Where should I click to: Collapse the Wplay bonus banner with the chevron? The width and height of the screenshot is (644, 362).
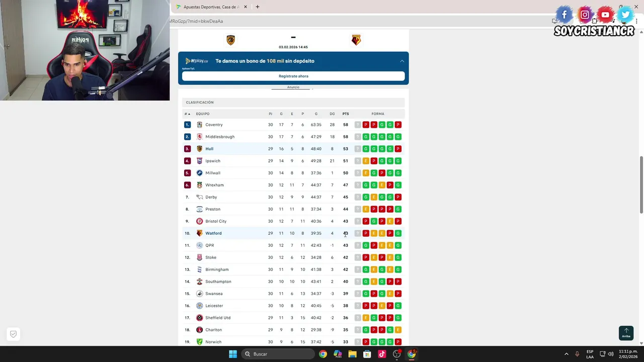point(402,61)
